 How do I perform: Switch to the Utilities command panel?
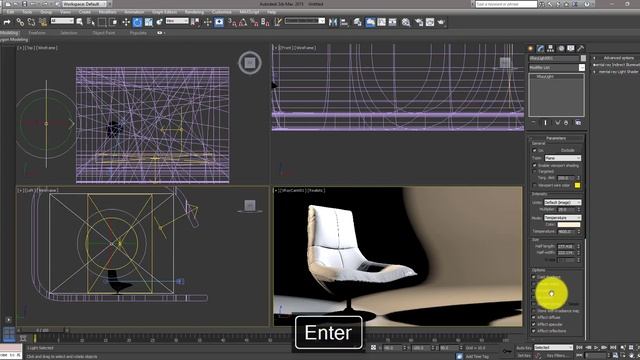[580, 49]
